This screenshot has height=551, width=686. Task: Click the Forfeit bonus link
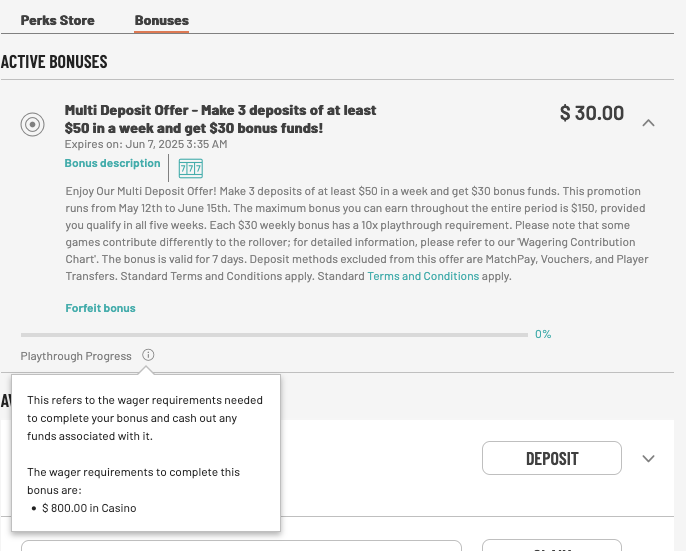101,308
